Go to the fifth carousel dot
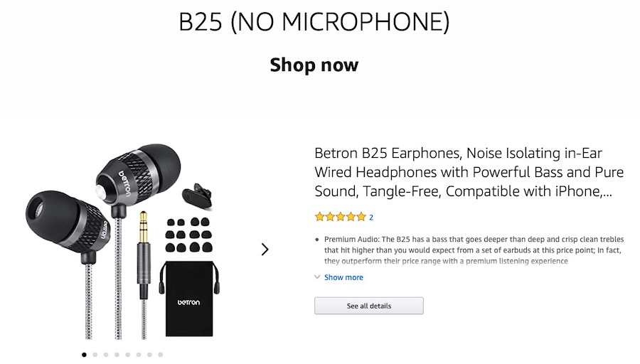The image size is (640, 364). [x=127, y=354]
